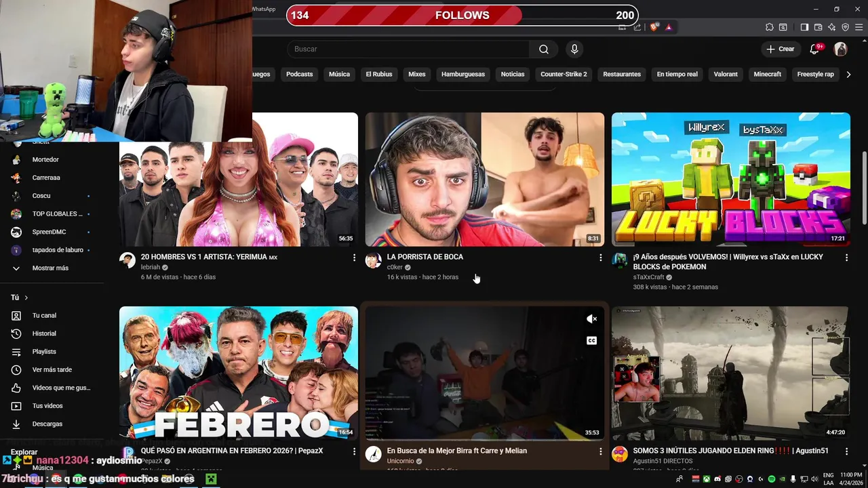The image size is (868, 488).
Task: Unmute the previewing Birra video
Action: (x=591, y=319)
